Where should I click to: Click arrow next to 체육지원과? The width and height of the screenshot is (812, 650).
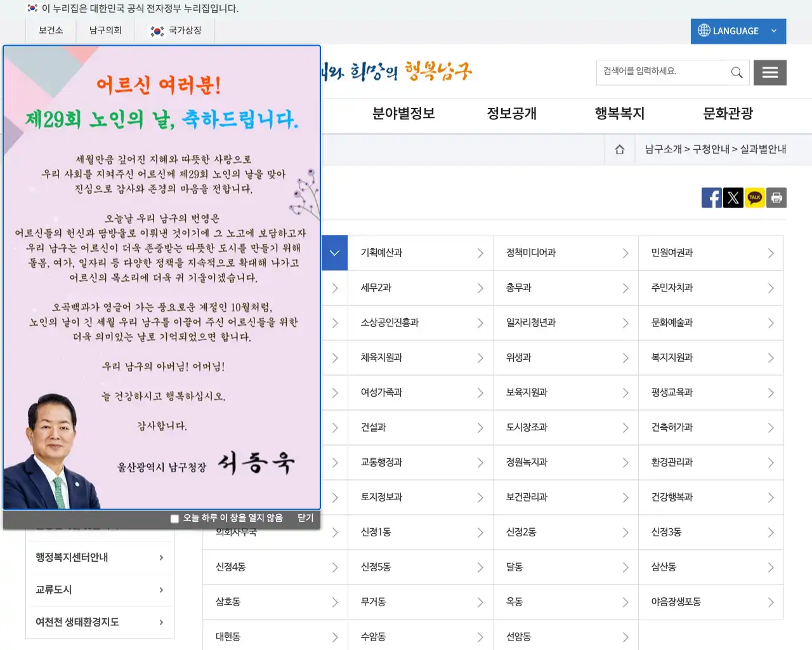pos(480,358)
